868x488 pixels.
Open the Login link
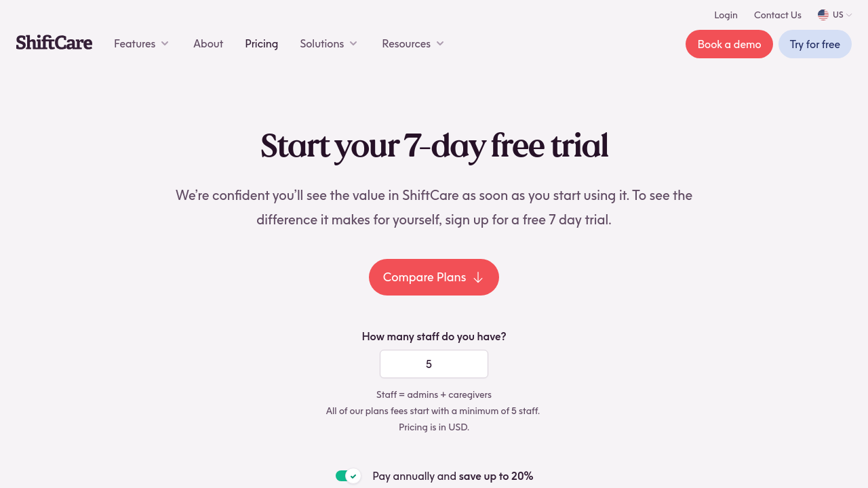726,15
